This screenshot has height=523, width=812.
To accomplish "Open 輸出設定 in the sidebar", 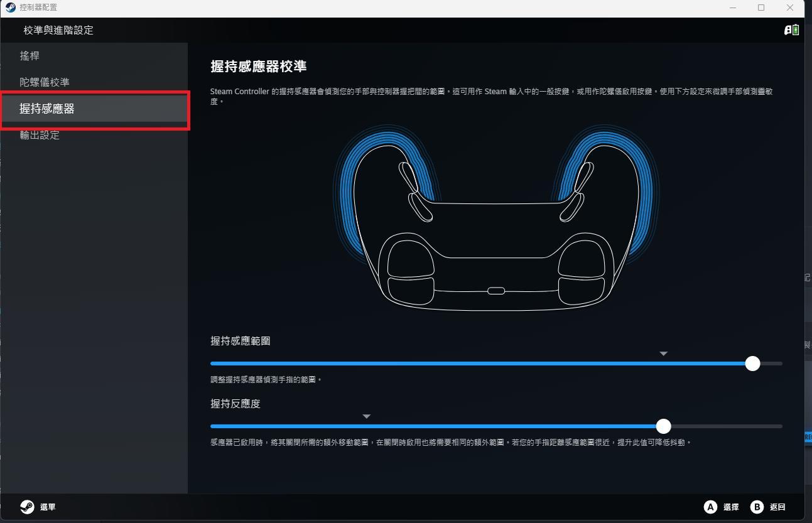I will click(93, 135).
